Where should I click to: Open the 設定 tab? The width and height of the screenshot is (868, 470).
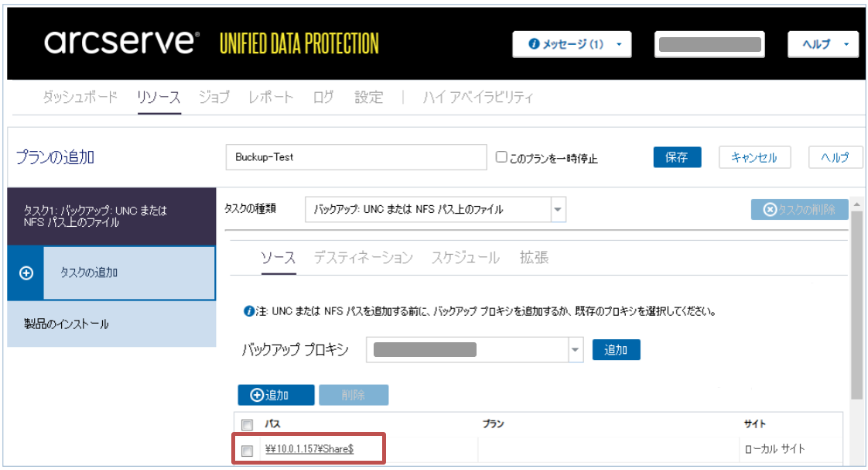coord(369,97)
